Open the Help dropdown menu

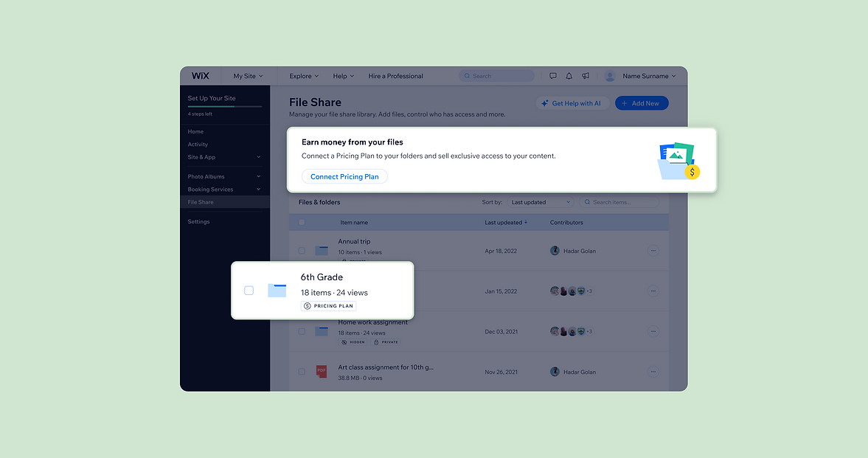click(x=343, y=76)
